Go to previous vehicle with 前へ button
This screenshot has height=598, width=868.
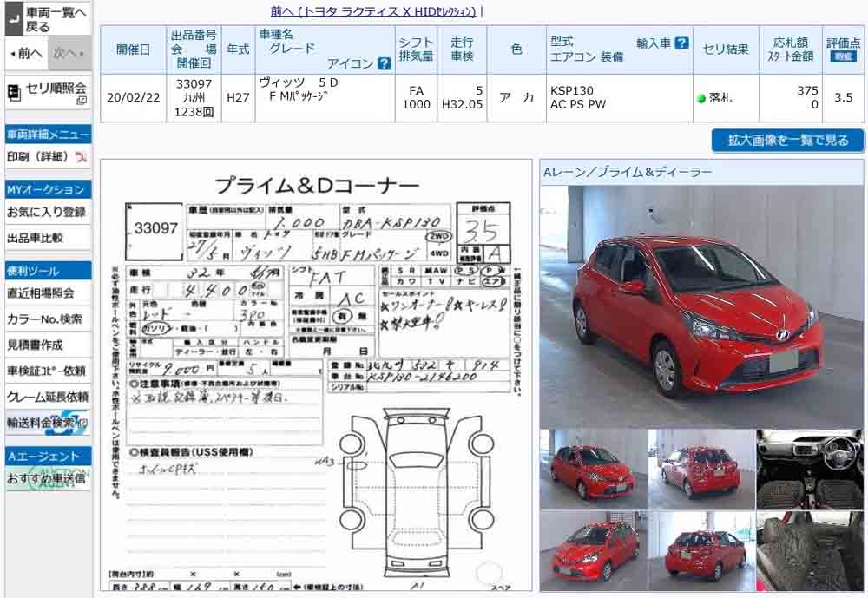(25, 53)
